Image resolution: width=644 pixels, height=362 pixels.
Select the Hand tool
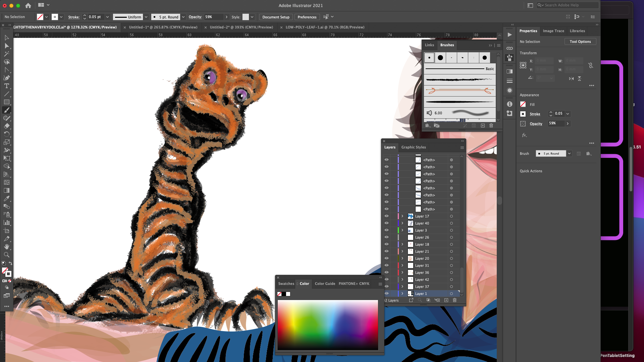[6, 247]
